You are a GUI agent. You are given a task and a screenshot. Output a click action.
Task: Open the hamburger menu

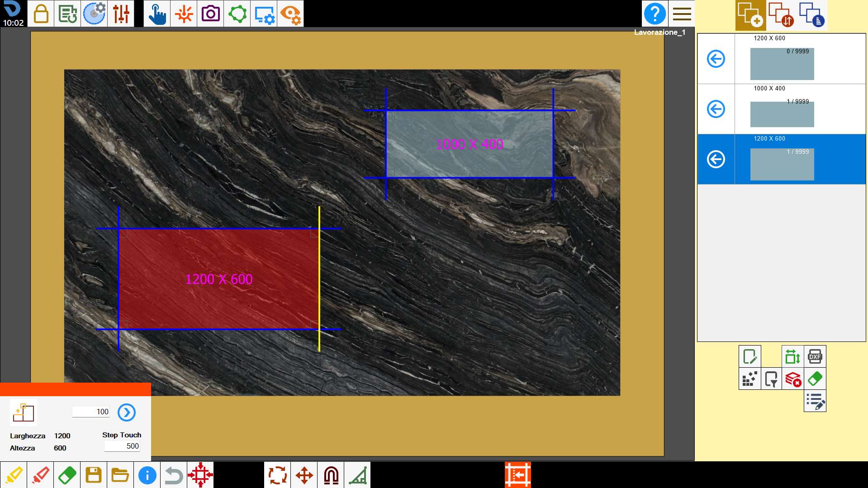coord(682,14)
